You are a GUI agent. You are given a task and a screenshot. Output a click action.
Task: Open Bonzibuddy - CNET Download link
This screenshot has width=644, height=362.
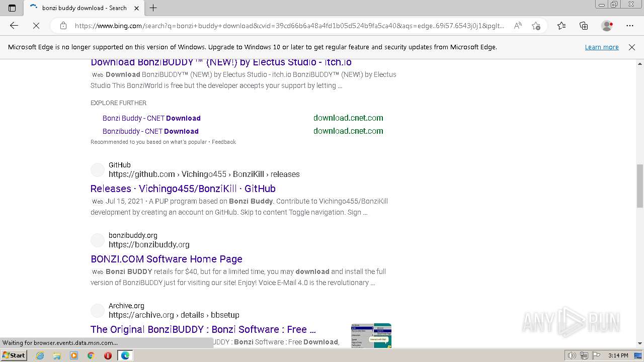[x=150, y=131]
